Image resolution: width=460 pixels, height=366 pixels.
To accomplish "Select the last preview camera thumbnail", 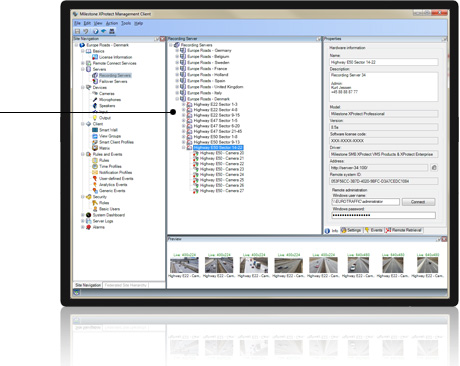I will coord(427,266).
